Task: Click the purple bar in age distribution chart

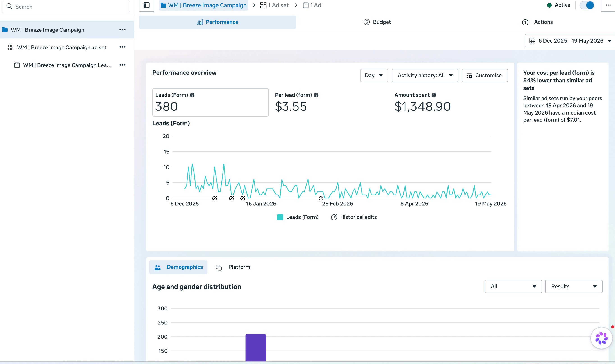Action: [x=256, y=348]
